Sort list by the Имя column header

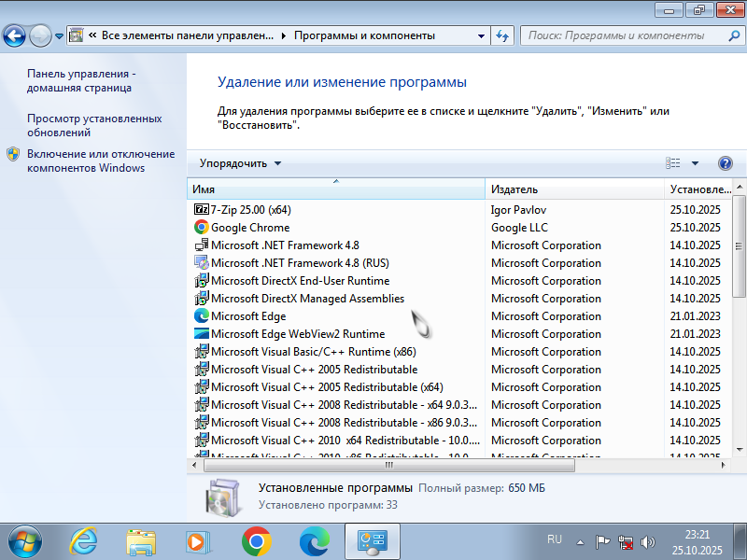(x=336, y=189)
